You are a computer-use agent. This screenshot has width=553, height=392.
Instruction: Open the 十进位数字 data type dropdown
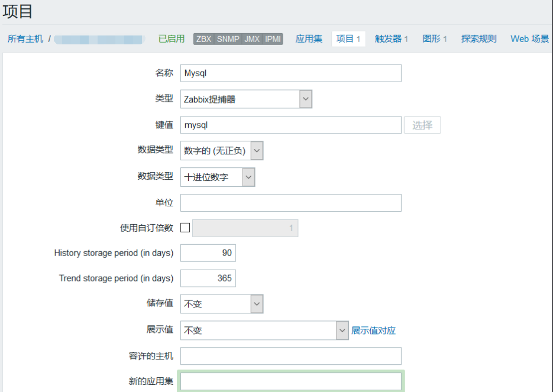pos(248,176)
